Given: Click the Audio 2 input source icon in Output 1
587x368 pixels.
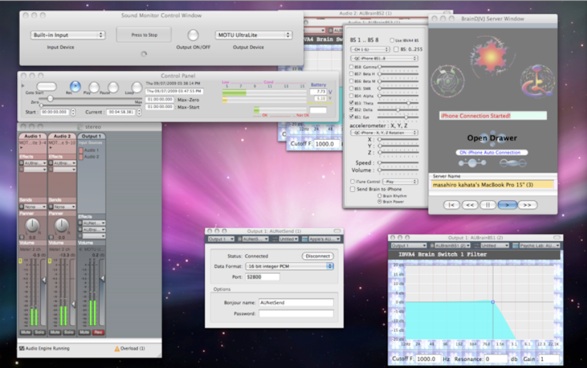Looking at the screenshot, I should (81, 156).
